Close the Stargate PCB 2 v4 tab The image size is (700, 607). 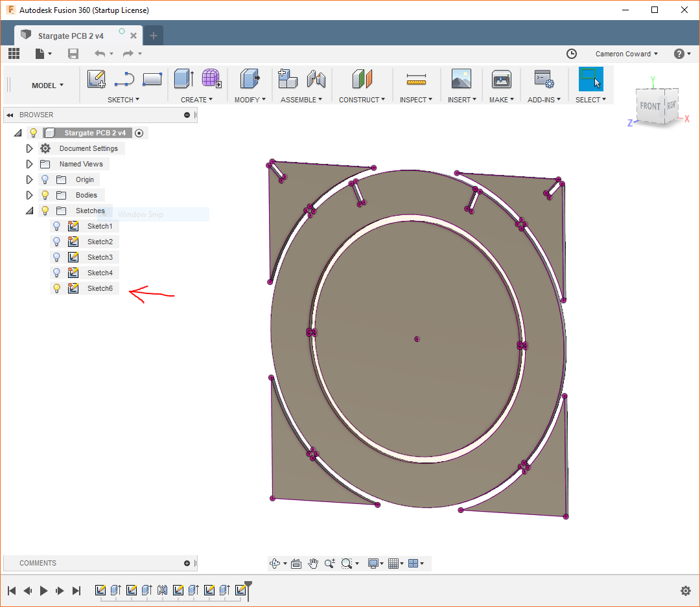click(x=133, y=36)
